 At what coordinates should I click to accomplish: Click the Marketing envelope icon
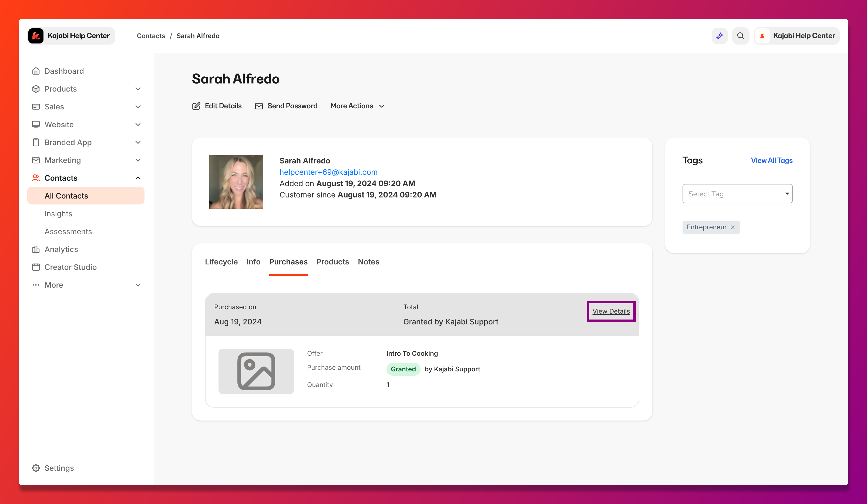point(36,160)
